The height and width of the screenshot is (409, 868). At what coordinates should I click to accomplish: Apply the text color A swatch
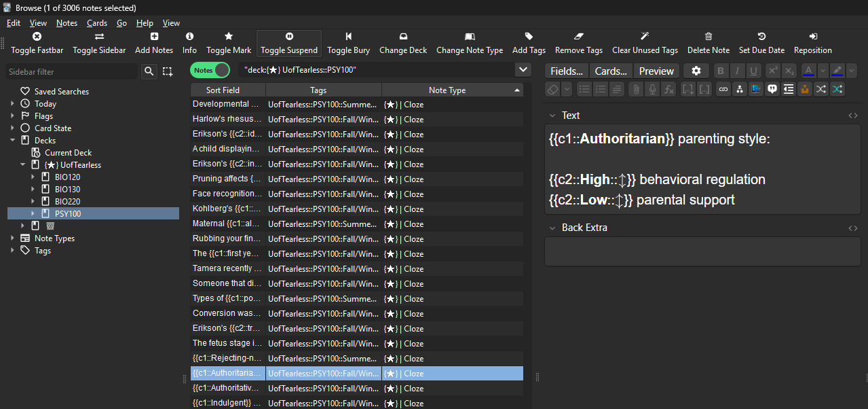808,71
